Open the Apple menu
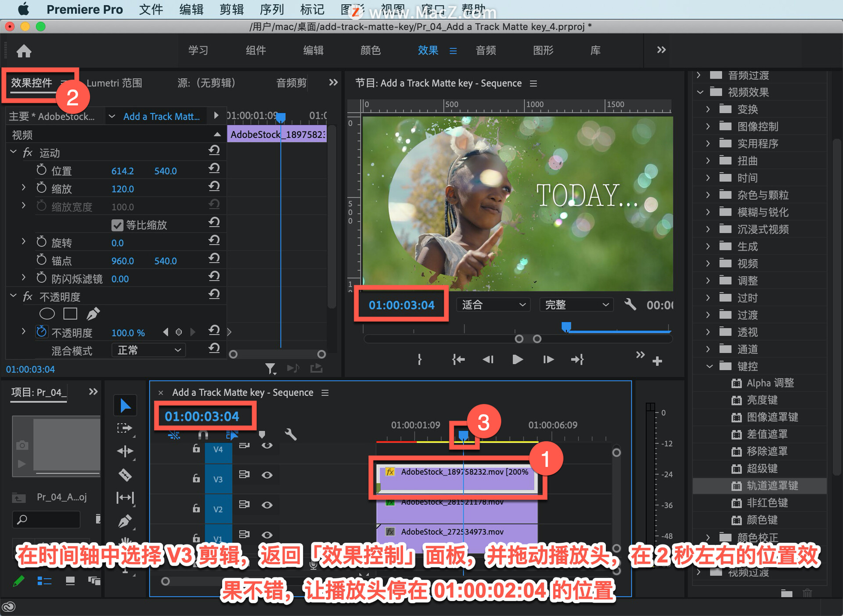Viewport: 843px width, 616px height. [23, 9]
